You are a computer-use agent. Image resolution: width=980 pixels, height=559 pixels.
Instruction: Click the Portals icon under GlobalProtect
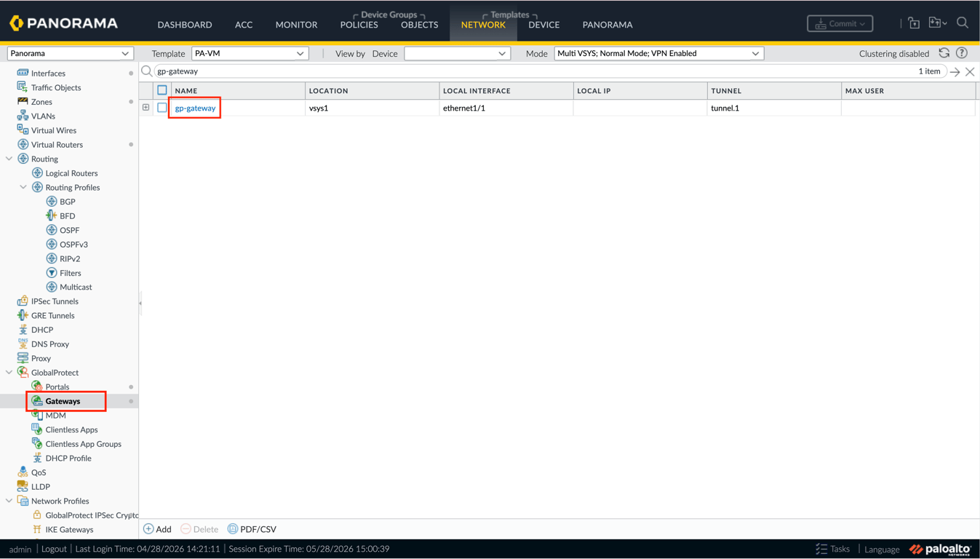(37, 386)
